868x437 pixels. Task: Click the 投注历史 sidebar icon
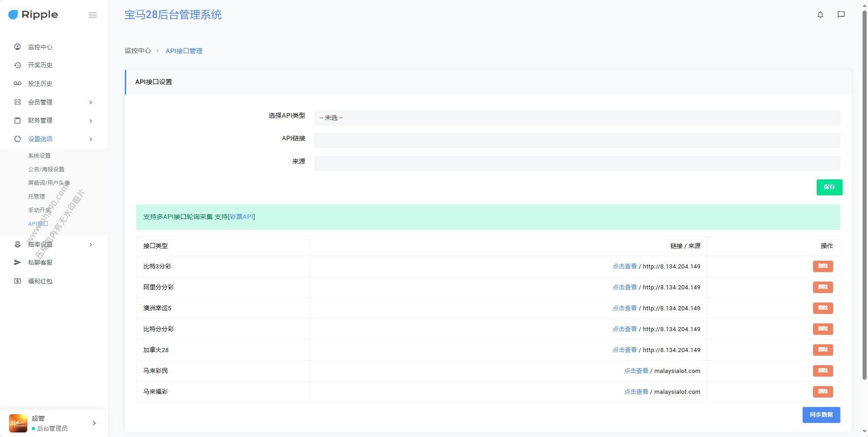tap(18, 84)
